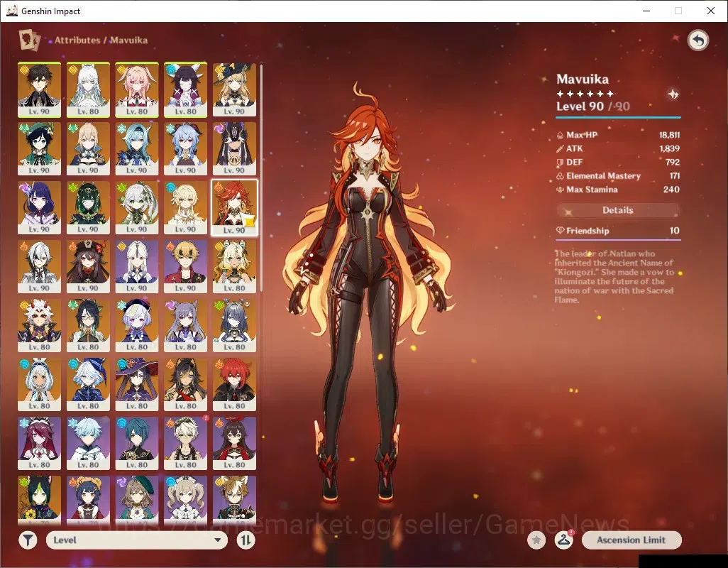This screenshot has height=568, width=728.
Task: Select Amber's character portrait
Action: point(234,444)
